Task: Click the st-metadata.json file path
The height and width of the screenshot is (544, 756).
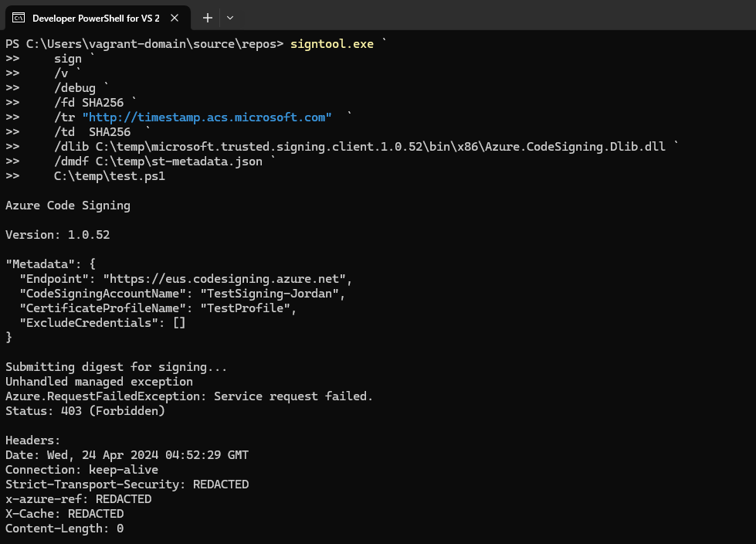Action: [x=179, y=161]
